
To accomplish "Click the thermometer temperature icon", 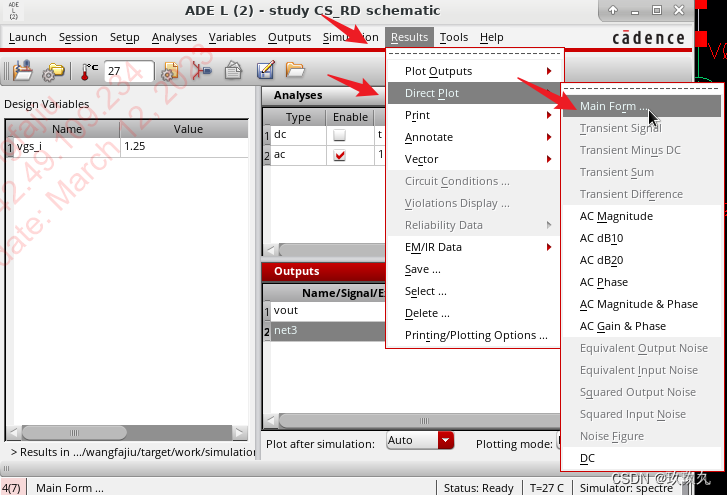I will 88,71.
